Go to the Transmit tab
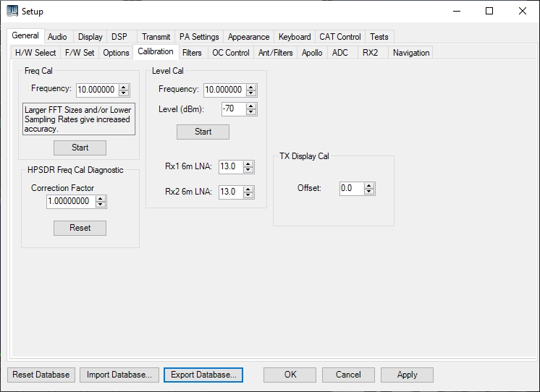 coord(156,36)
